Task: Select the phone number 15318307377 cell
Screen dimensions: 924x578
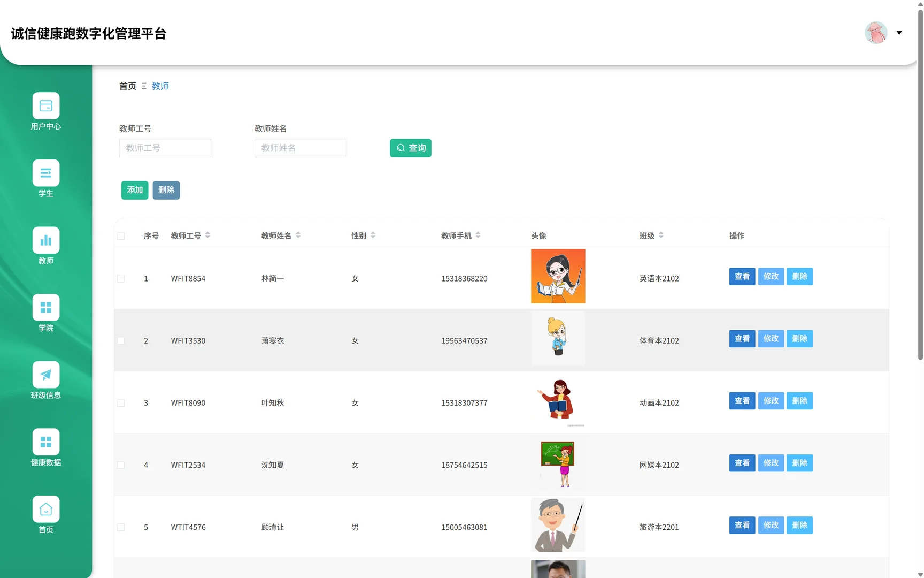Action: [x=464, y=403]
